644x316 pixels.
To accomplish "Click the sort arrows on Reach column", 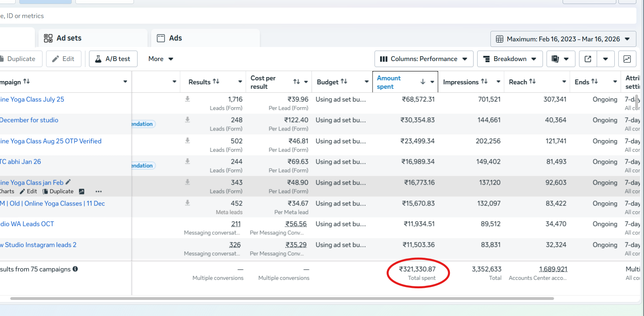I will click(x=533, y=82).
